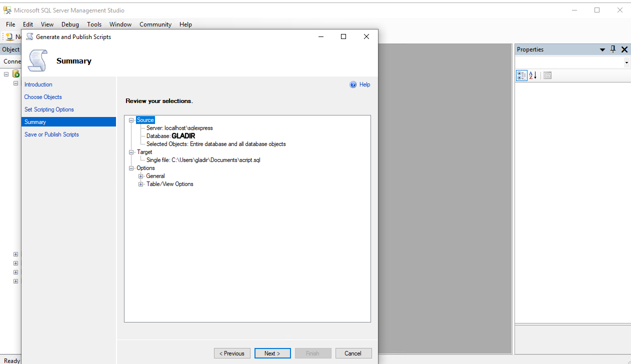631x364 pixels.
Task: Select the Options tree item
Action: point(145,168)
